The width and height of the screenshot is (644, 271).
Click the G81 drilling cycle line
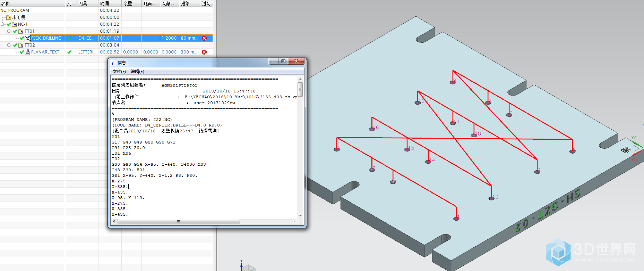click(x=154, y=175)
